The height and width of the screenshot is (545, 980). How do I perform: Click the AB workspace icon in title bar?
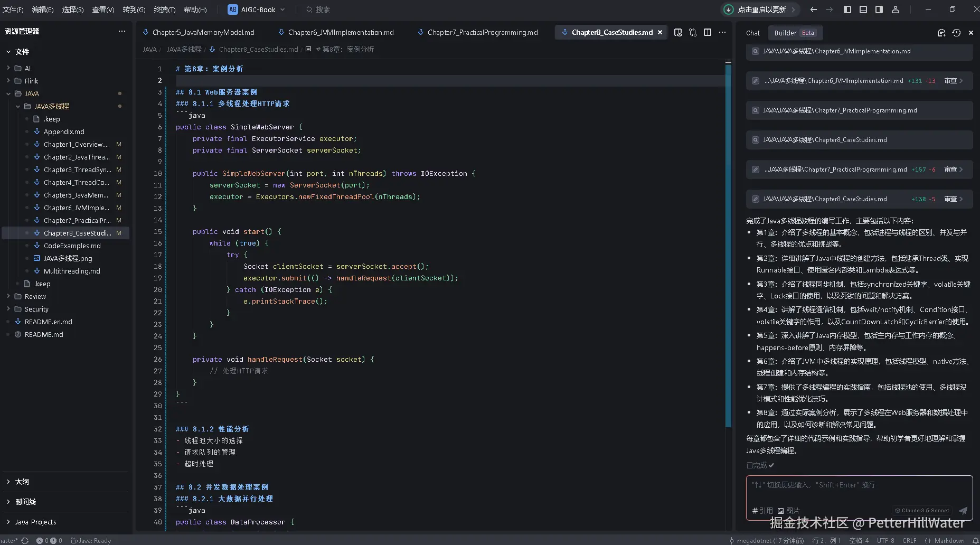click(x=233, y=10)
